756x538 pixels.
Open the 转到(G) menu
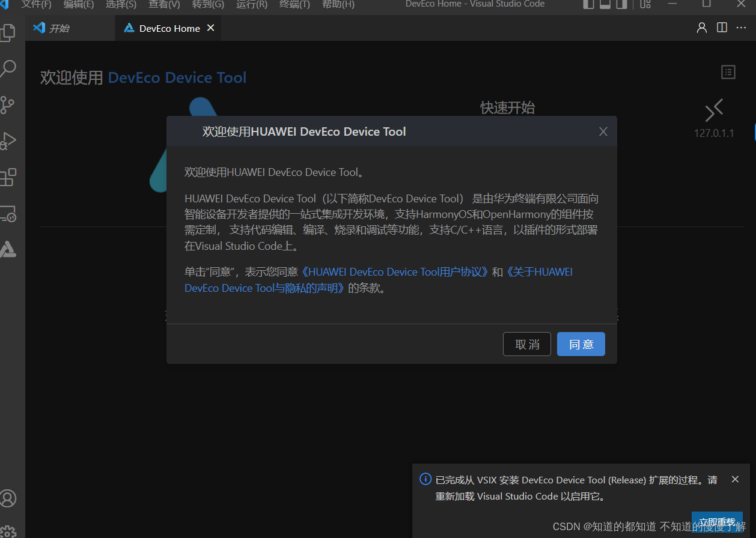coord(208,4)
